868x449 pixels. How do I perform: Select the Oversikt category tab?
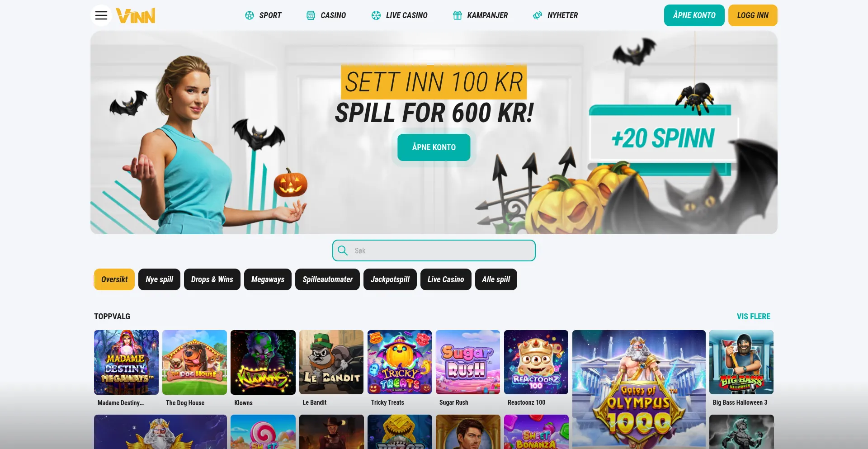114,279
